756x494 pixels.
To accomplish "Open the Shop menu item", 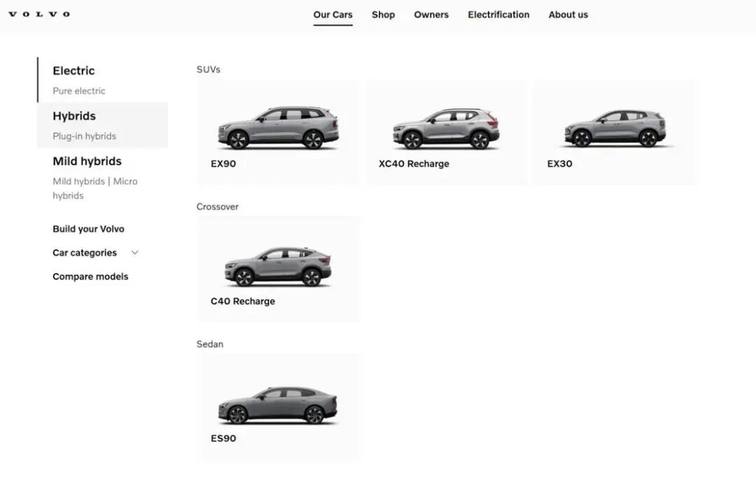I will point(383,15).
